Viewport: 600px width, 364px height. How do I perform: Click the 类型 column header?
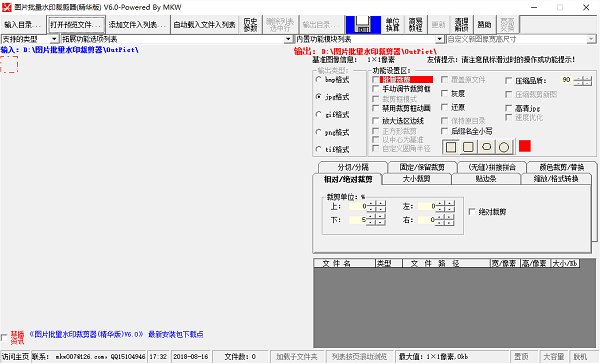388,263
